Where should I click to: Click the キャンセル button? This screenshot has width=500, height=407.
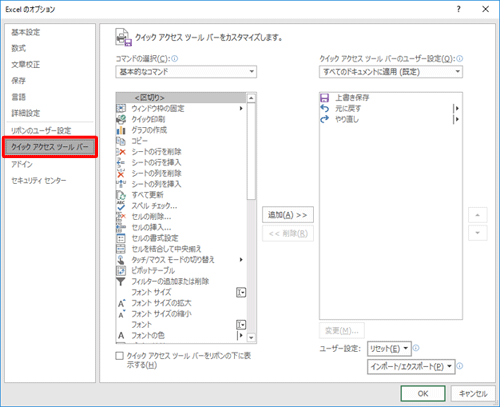point(473,394)
